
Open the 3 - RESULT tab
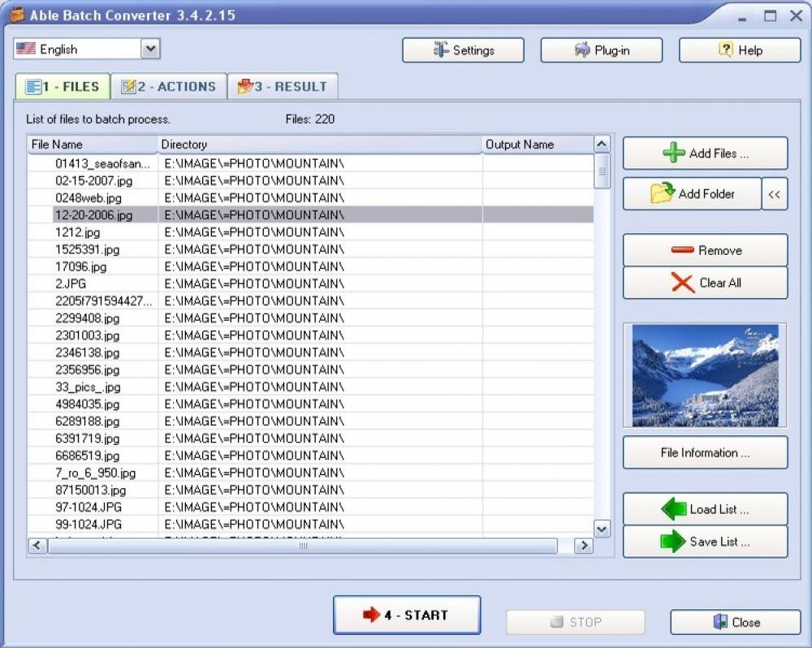click(282, 86)
